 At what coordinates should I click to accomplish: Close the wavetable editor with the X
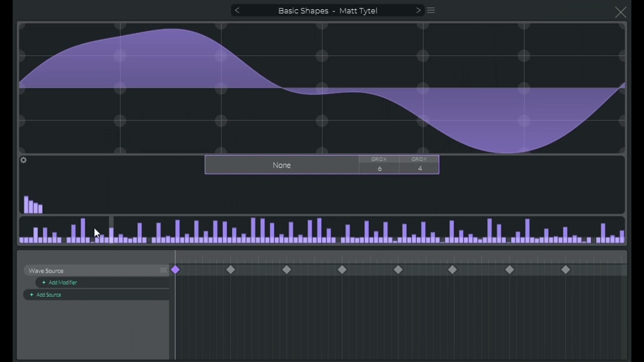pyautogui.click(x=620, y=13)
